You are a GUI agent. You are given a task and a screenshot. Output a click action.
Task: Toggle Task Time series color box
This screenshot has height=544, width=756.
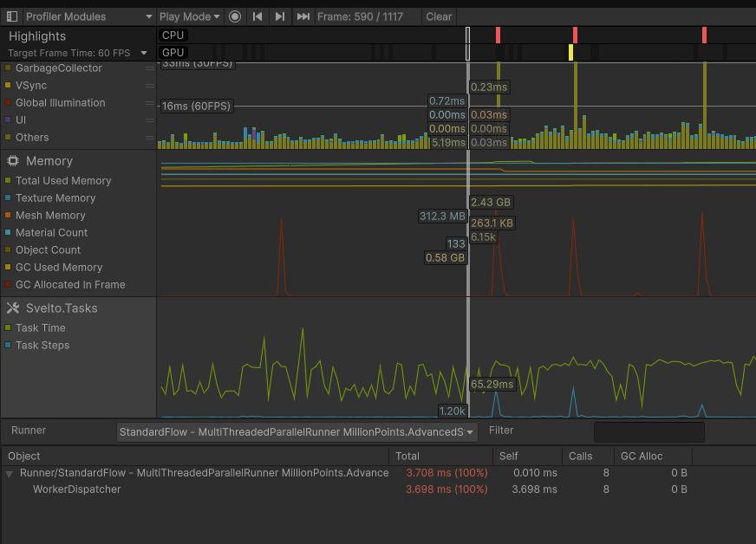click(x=8, y=327)
